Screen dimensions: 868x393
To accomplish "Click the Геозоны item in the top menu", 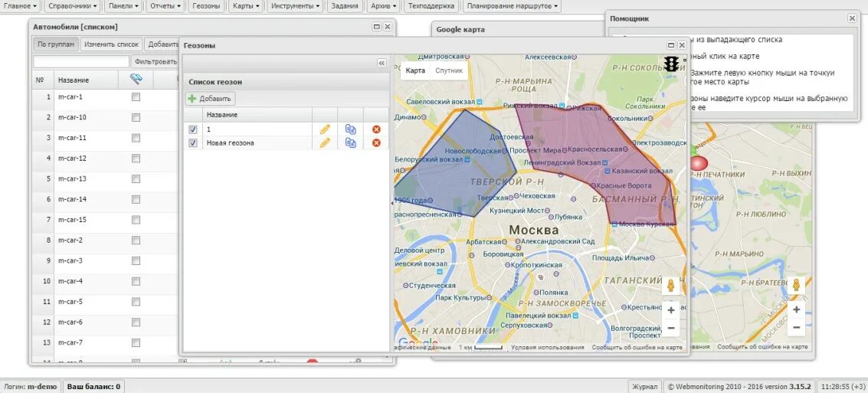I will [207, 6].
